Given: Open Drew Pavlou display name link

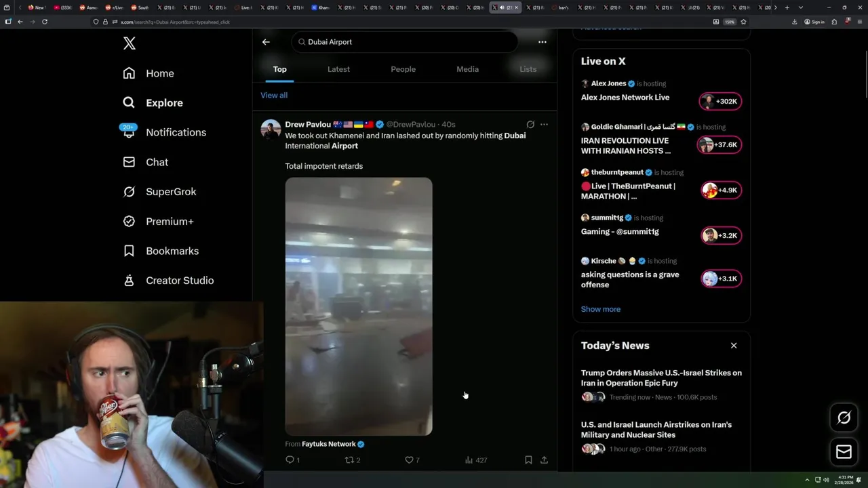Looking at the screenshot, I should click(308, 125).
